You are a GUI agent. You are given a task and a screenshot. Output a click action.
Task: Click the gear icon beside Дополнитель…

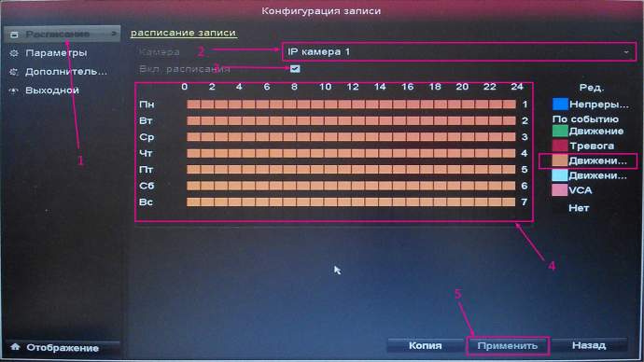coord(14,72)
